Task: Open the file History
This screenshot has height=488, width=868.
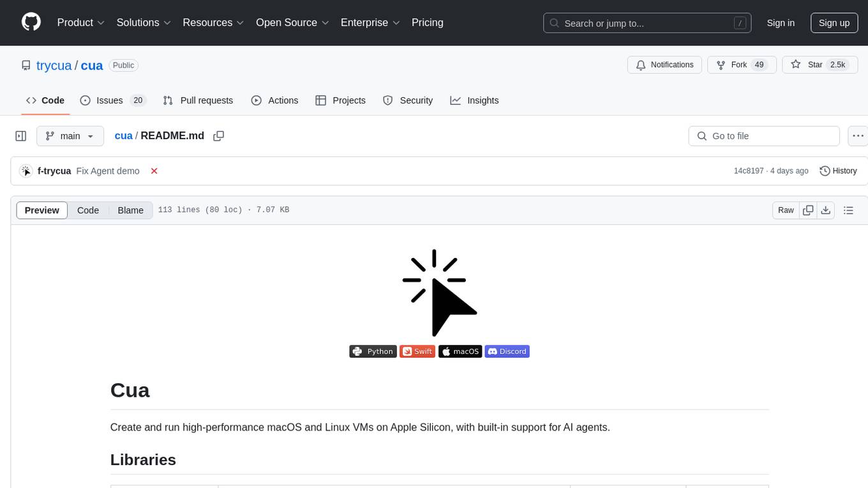Action: point(838,171)
